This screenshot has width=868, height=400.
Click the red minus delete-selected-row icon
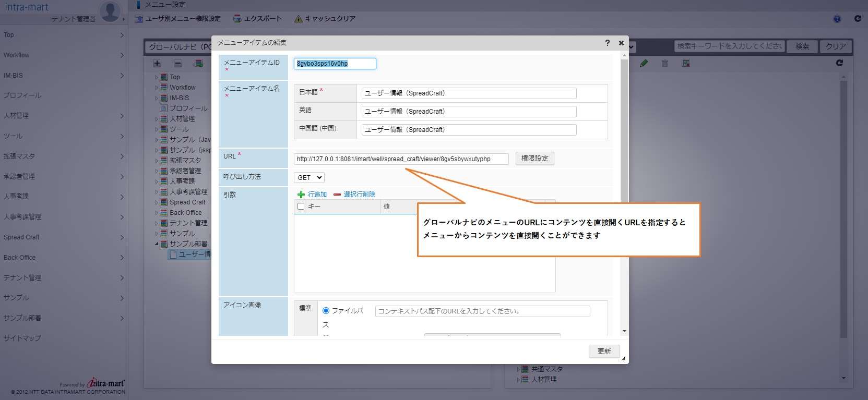[337, 195]
